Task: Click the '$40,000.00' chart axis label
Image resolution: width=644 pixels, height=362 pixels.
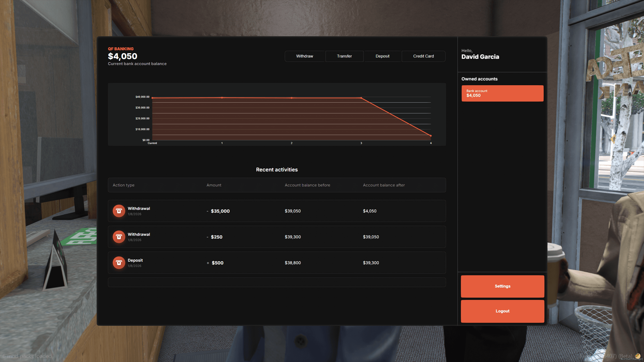Action: 142,97
